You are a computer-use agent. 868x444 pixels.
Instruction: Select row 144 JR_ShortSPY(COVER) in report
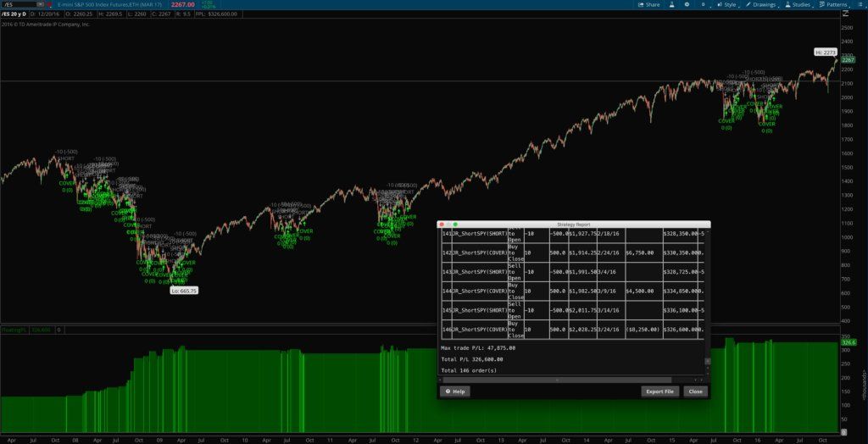(x=572, y=291)
